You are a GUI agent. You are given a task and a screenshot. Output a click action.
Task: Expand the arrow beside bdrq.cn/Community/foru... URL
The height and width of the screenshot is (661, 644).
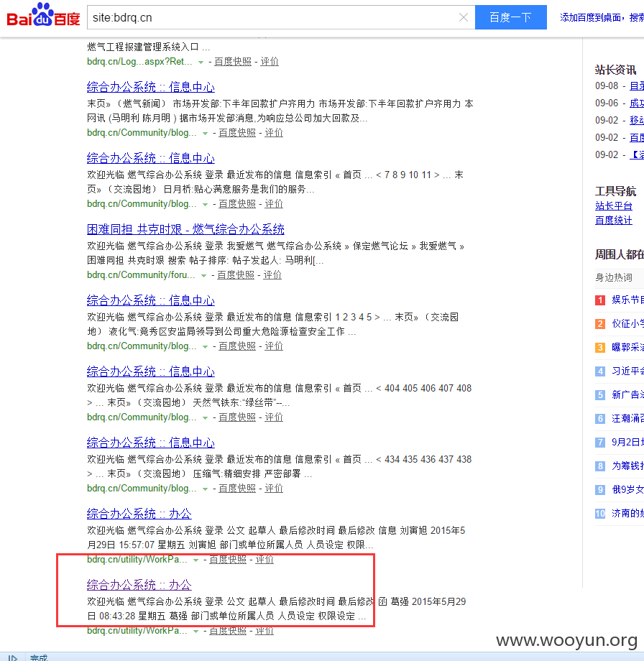(203, 276)
